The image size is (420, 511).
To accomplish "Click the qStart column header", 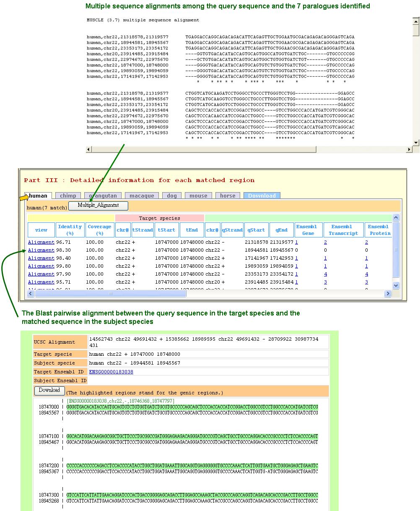I will tap(256, 230).
